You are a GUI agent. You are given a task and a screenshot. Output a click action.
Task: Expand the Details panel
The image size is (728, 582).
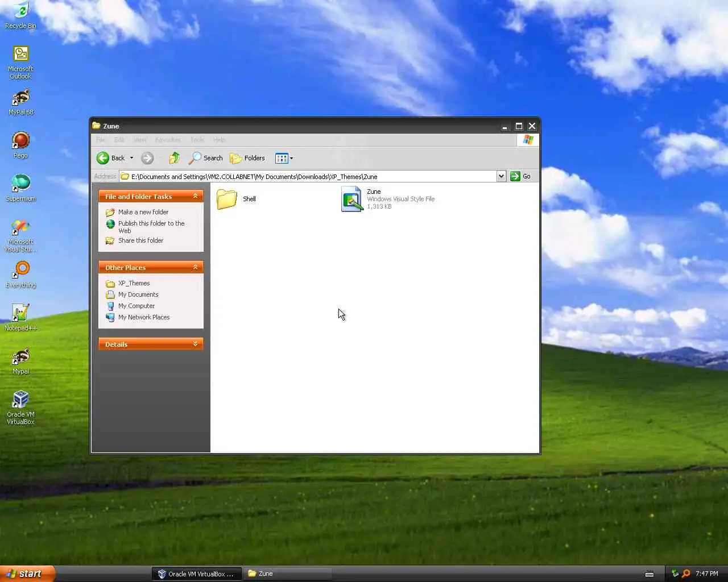pyautogui.click(x=196, y=344)
